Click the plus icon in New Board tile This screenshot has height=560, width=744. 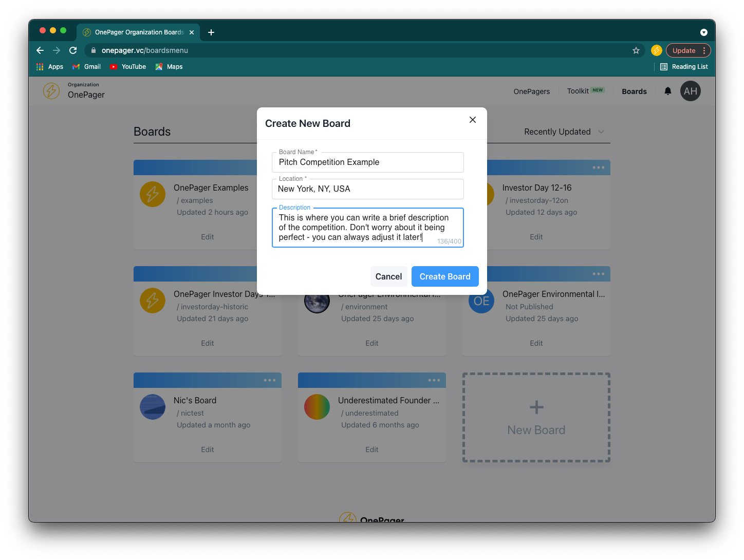coord(536,407)
